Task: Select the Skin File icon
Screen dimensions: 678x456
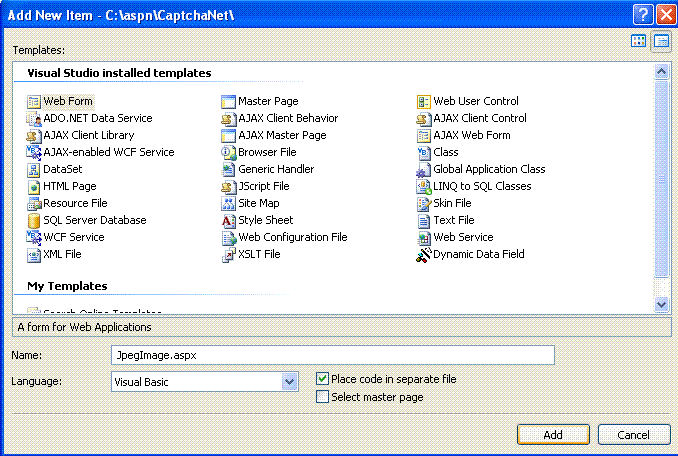Action: (424, 204)
